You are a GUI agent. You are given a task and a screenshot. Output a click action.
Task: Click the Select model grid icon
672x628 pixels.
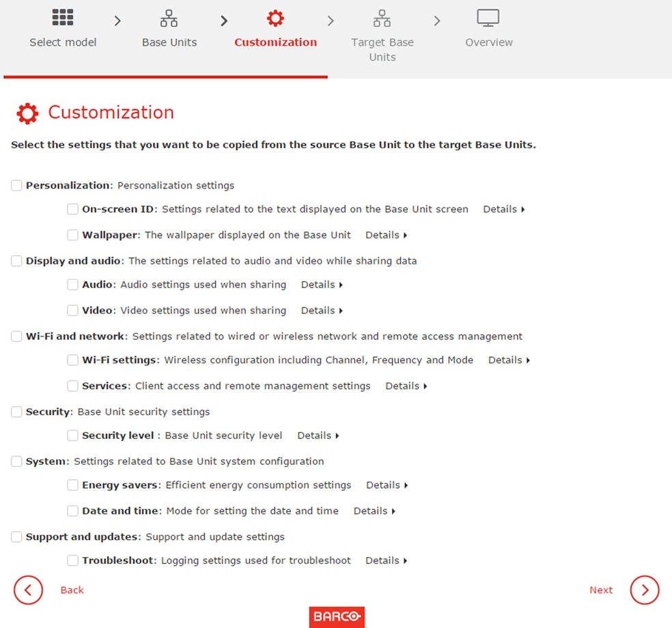click(x=63, y=18)
